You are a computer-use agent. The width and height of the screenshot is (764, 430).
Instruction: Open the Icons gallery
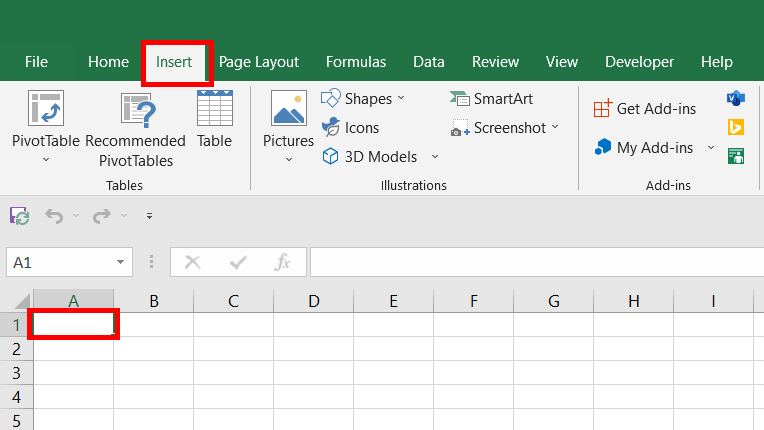pos(350,128)
